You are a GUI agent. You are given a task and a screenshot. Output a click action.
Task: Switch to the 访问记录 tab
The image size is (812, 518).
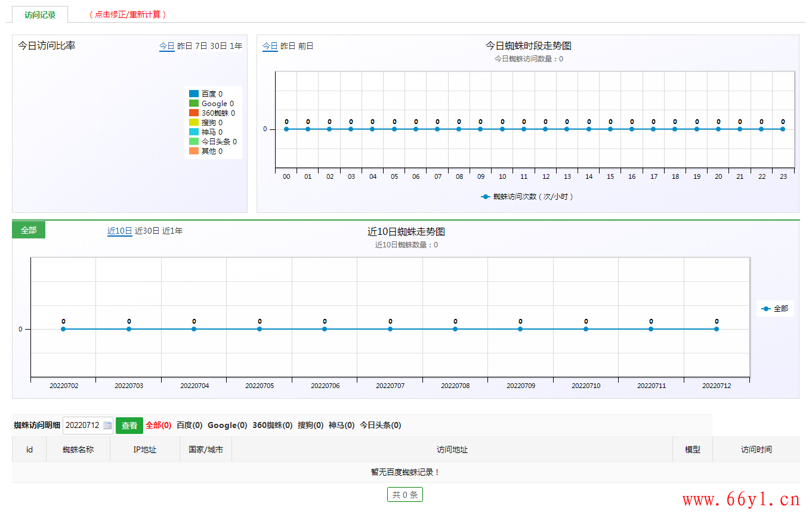click(40, 15)
